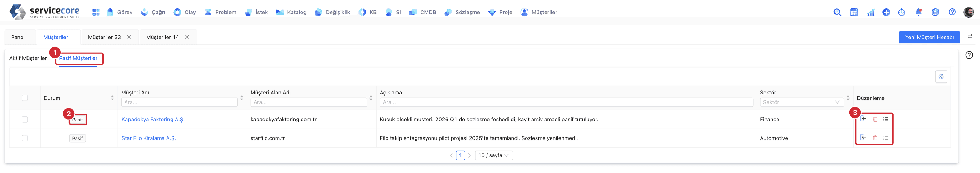Click Yeni Müşteri Hesabı button

[929, 37]
